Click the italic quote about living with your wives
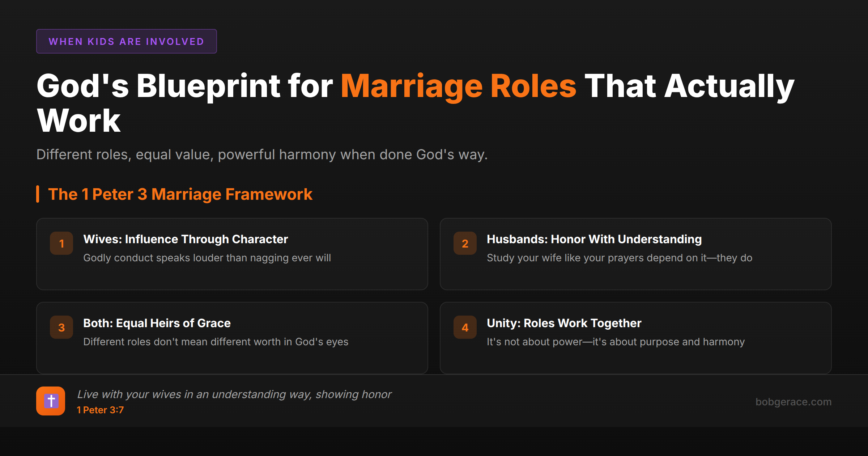868x456 pixels. coord(234,394)
